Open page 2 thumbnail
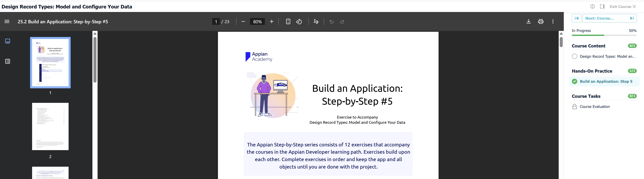Viewport: 644px width, 179px height. click(x=50, y=126)
